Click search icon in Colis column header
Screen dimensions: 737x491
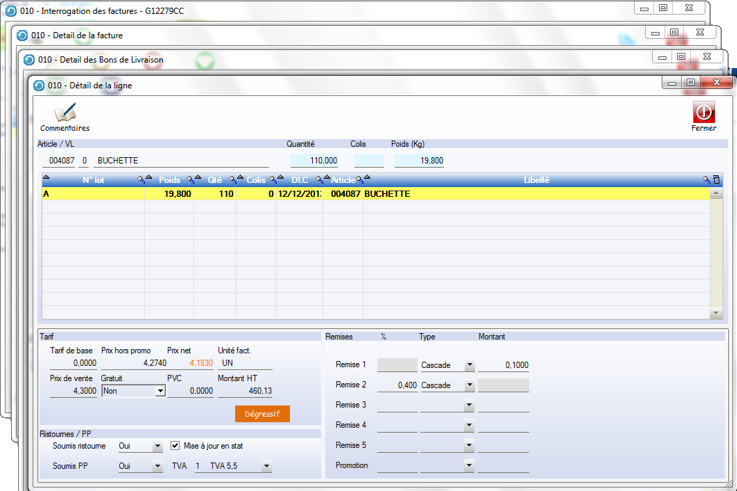[271, 180]
